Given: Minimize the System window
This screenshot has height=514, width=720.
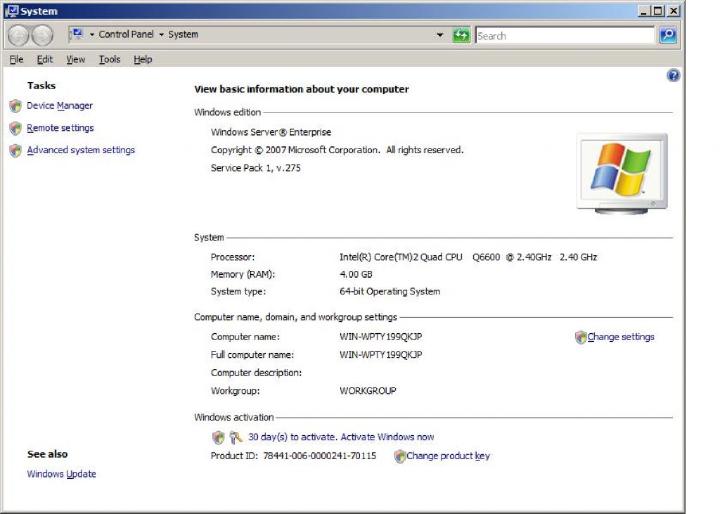Looking at the screenshot, I should (643, 11).
